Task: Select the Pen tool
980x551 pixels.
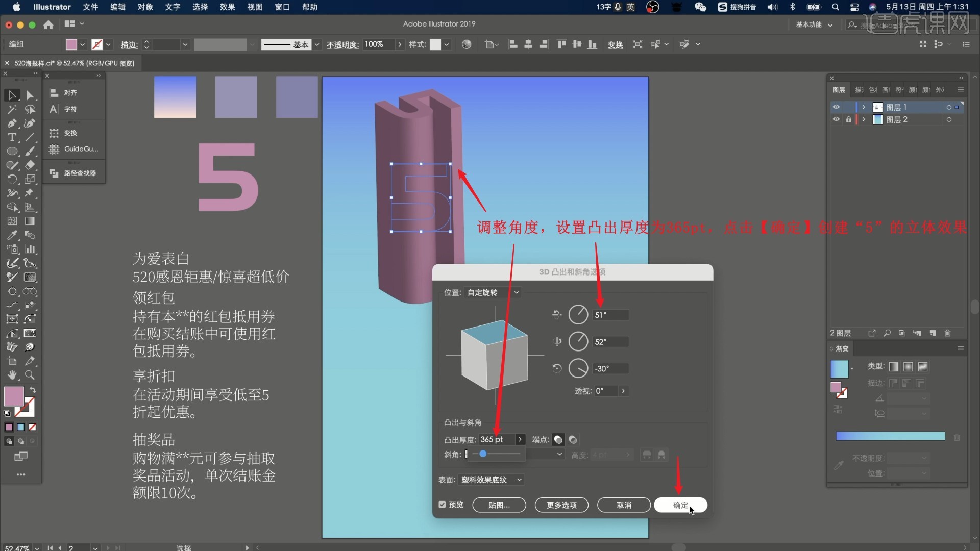Action: (x=12, y=123)
